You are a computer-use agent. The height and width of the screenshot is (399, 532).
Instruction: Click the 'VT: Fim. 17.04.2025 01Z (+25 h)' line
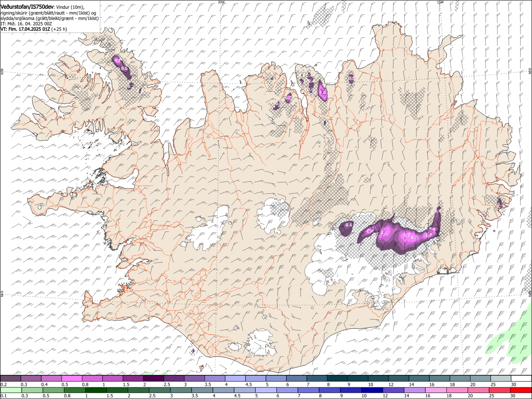(34, 29)
